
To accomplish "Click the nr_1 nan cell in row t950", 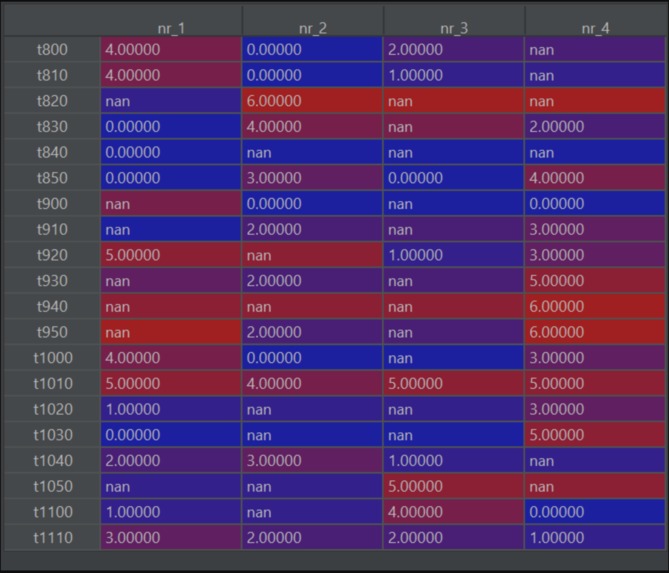I will (171, 332).
